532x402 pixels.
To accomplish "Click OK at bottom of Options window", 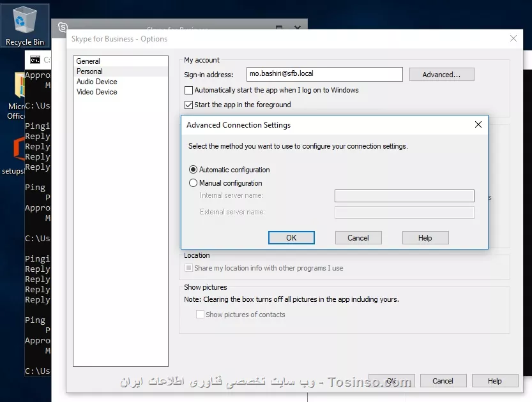I will click(x=391, y=381).
